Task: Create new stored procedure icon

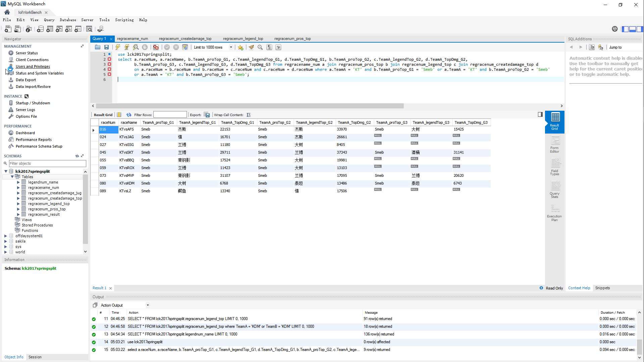Action: click(x=68, y=29)
